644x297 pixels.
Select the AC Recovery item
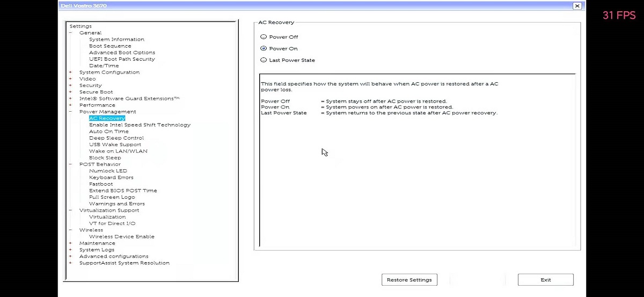click(x=107, y=118)
